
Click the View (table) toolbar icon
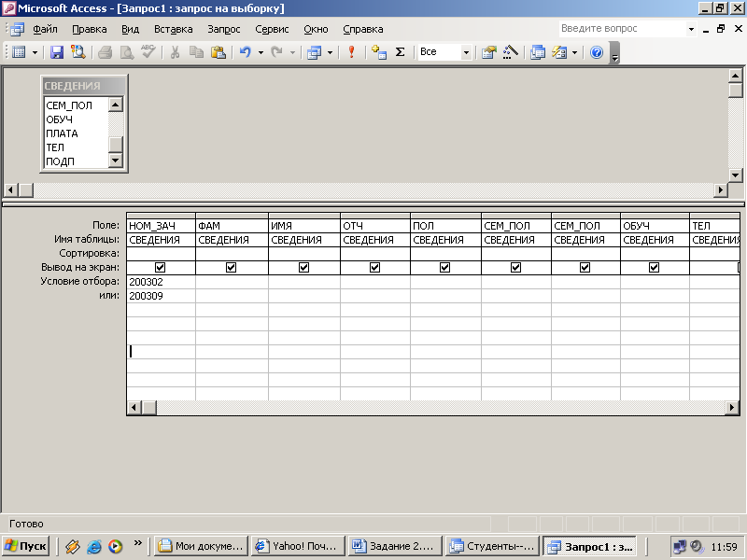click(19, 52)
